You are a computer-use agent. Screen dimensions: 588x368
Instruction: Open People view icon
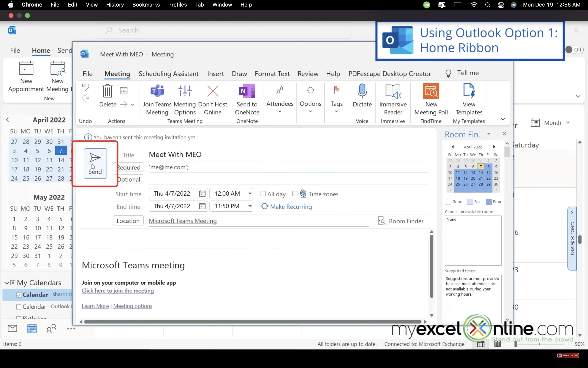[x=51, y=329]
